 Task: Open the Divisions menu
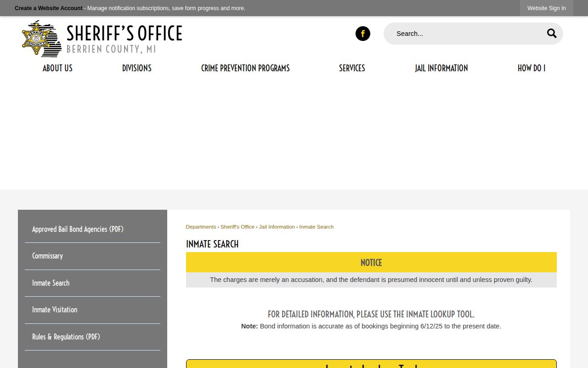[x=137, y=68]
